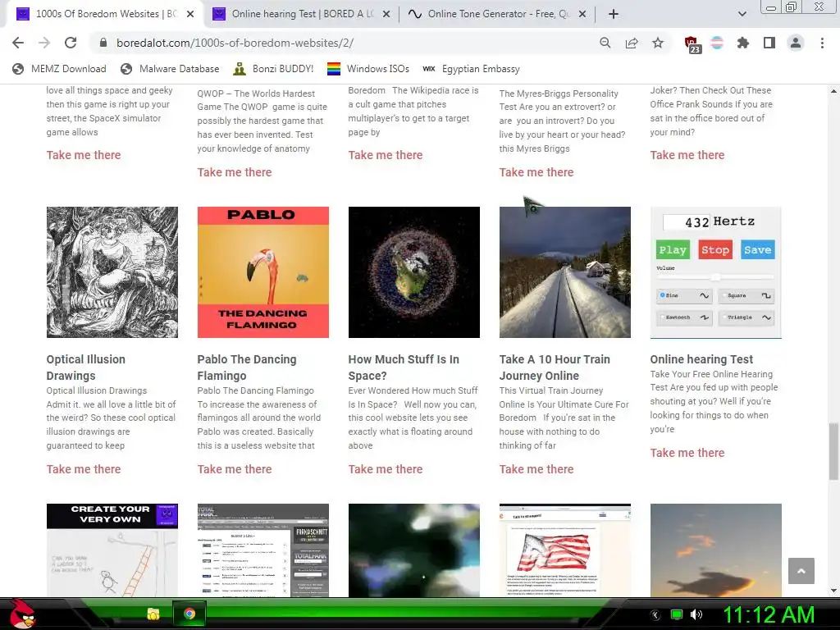The width and height of the screenshot is (840, 630).
Task: Click the Chrome taskbar icon
Action: [189, 614]
